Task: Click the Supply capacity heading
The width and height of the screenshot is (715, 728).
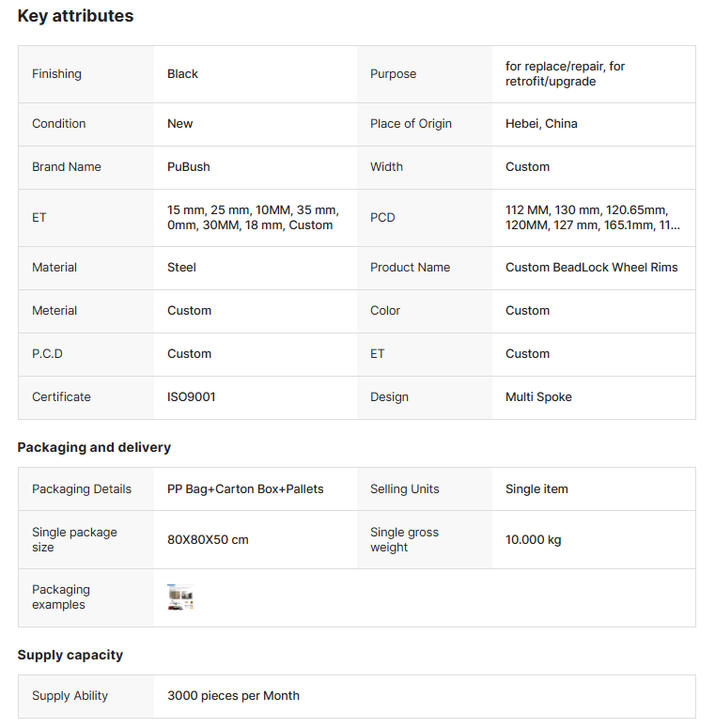Action: click(70, 655)
